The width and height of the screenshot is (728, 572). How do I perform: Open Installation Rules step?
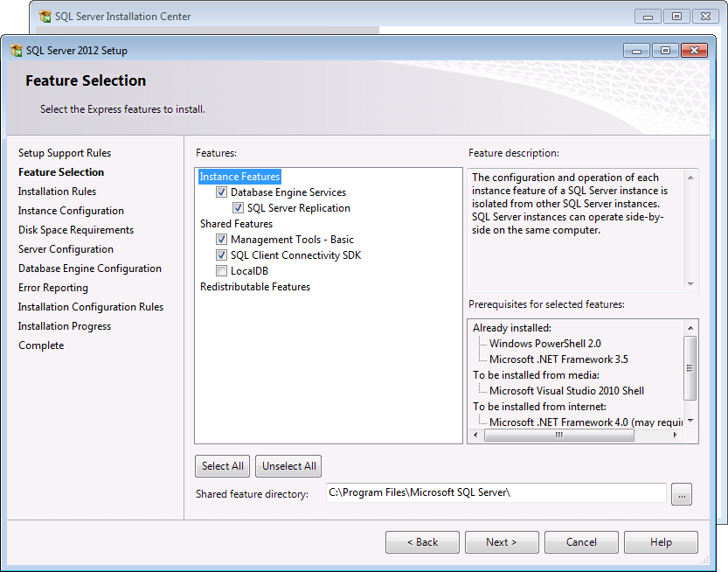(57, 192)
